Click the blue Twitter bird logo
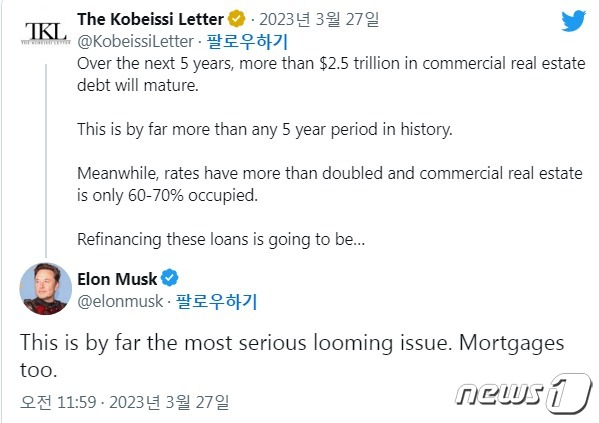 [x=573, y=21]
